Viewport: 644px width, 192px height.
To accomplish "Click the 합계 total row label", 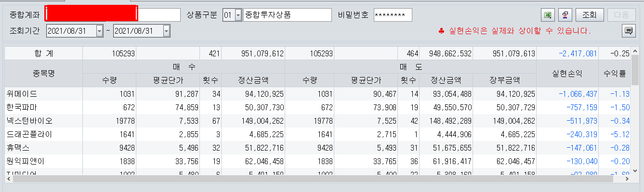I will (x=43, y=53).
